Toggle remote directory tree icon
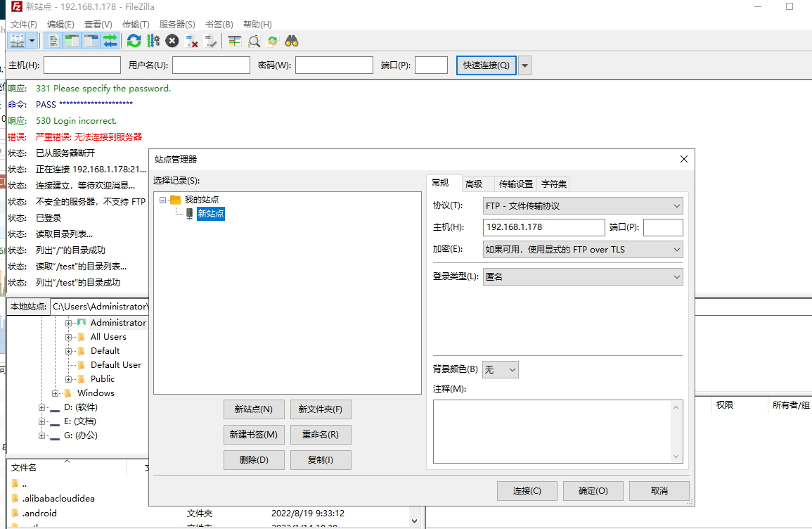 pos(91,41)
